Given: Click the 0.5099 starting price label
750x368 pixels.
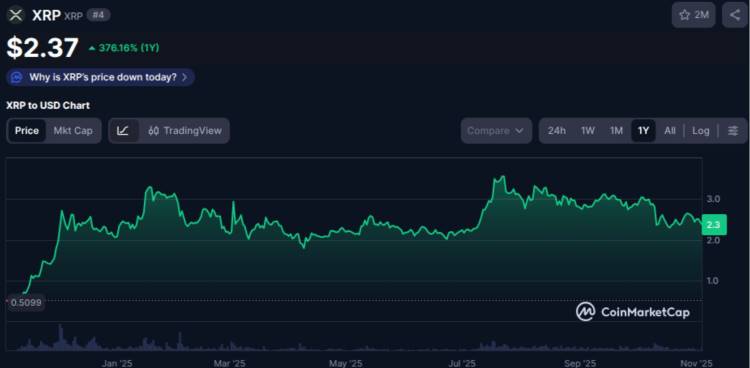Looking at the screenshot, I should tap(25, 302).
